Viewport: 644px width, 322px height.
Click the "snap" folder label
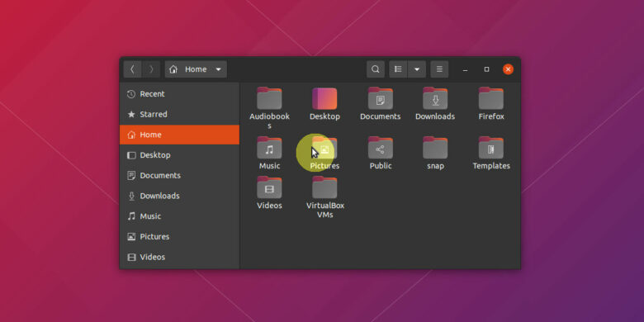tap(435, 166)
